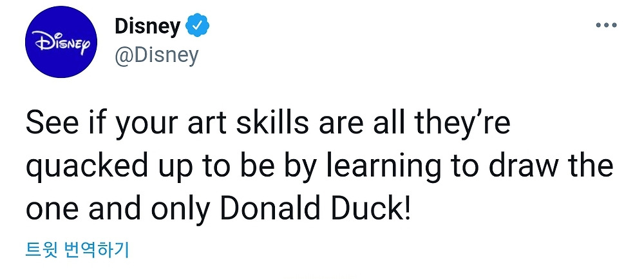The width and height of the screenshot is (644, 279).
Task: Click the Disney display name
Action: [147, 27]
